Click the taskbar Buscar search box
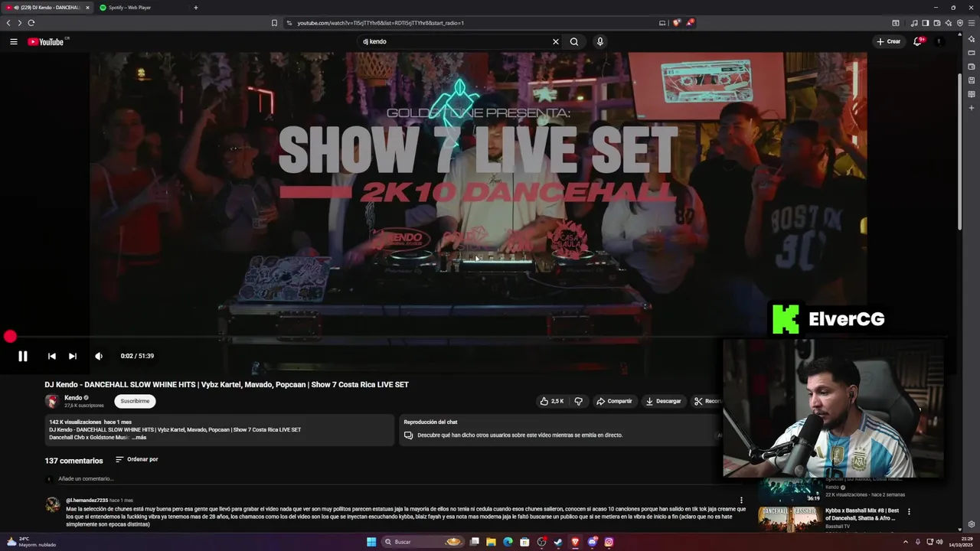Viewport: 980px width, 551px height. click(x=423, y=542)
